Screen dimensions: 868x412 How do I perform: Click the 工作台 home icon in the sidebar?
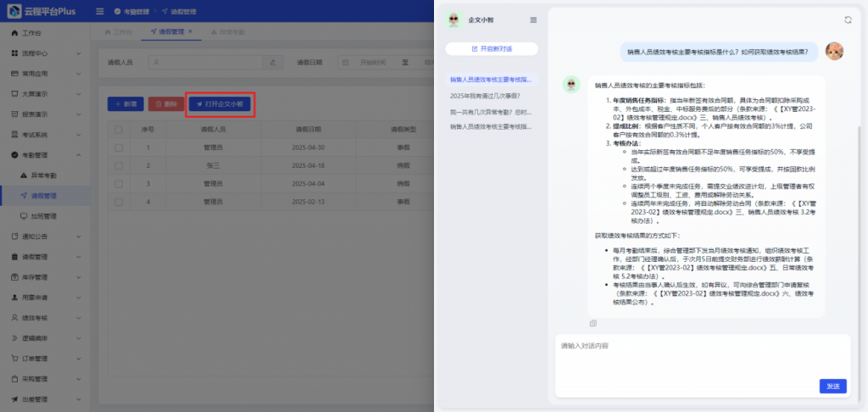[14, 33]
